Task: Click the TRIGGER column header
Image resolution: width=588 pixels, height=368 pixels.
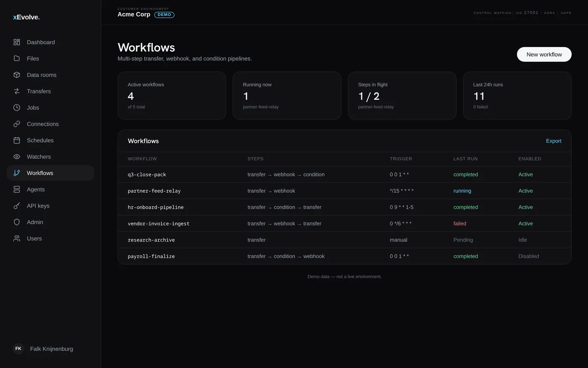Action: [401, 159]
